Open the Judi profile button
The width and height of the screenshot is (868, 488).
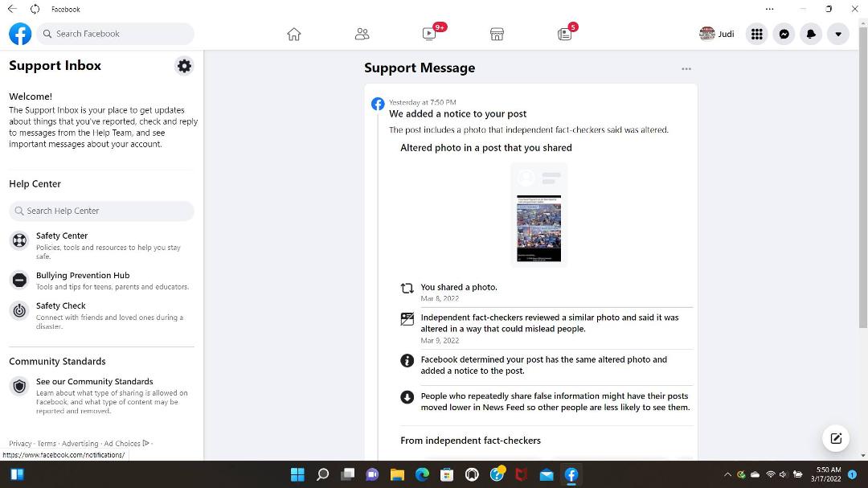(717, 34)
